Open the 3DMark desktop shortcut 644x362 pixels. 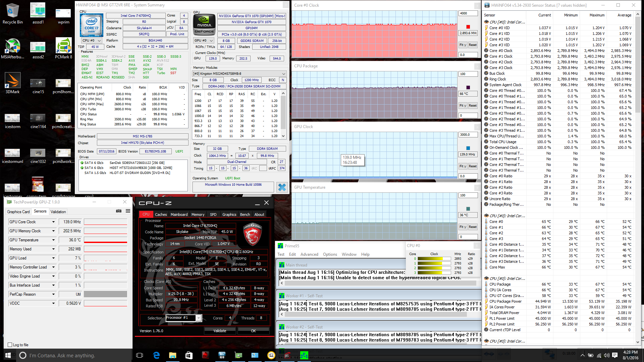(12, 83)
